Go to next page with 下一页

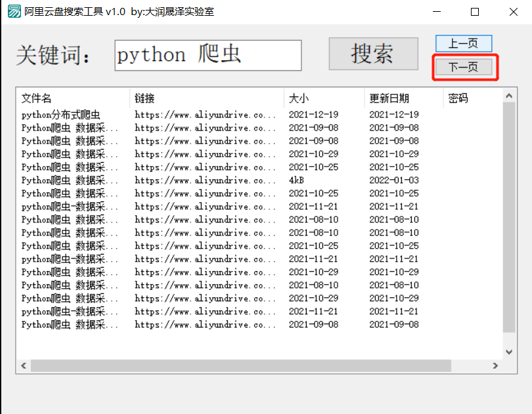(x=464, y=67)
